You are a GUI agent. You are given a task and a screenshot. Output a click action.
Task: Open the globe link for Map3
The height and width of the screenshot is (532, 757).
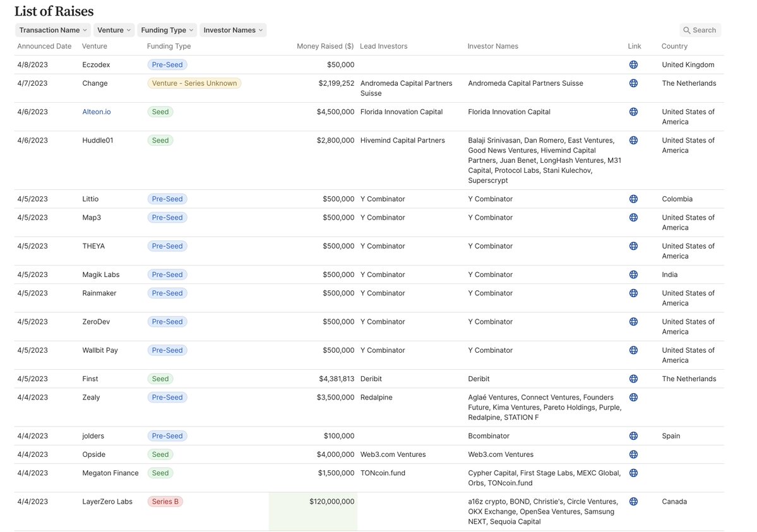[633, 217]
